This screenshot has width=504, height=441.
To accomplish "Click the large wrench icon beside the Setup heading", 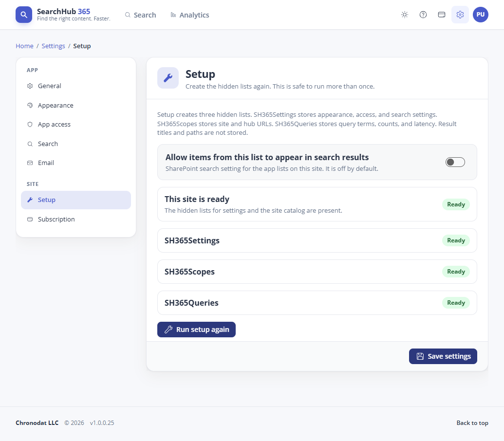I will pos(168,78).
